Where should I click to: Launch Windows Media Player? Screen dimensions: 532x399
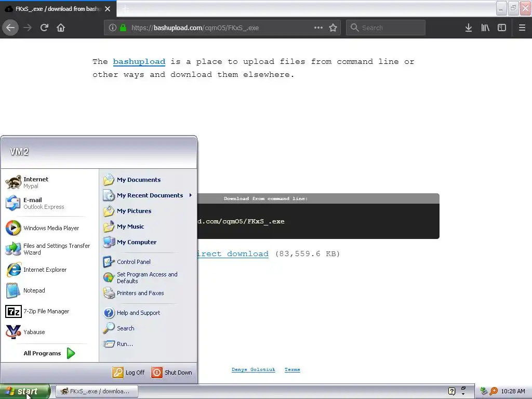tap(49, 228)
